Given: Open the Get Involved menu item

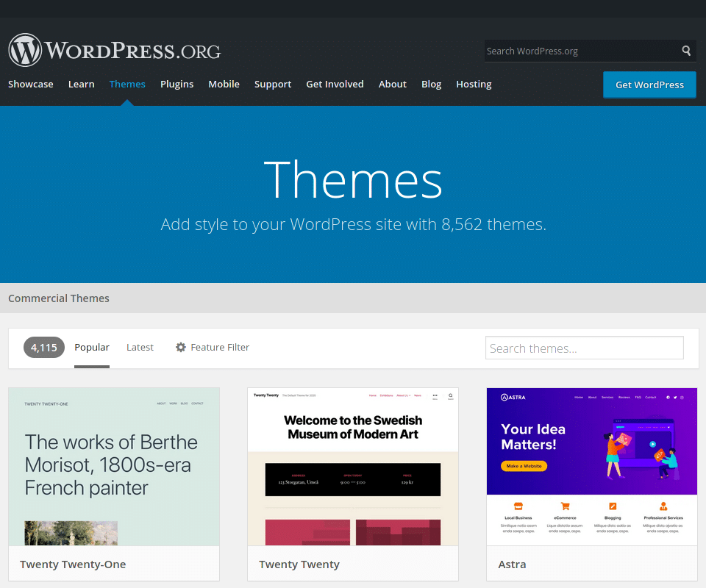Looking at the screenshot, I should coord(335,84).
